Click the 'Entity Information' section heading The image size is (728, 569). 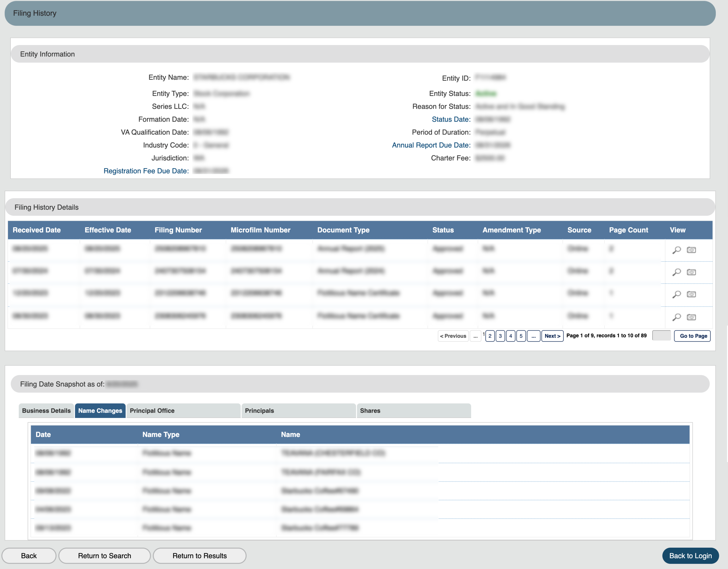coord(47,54)
